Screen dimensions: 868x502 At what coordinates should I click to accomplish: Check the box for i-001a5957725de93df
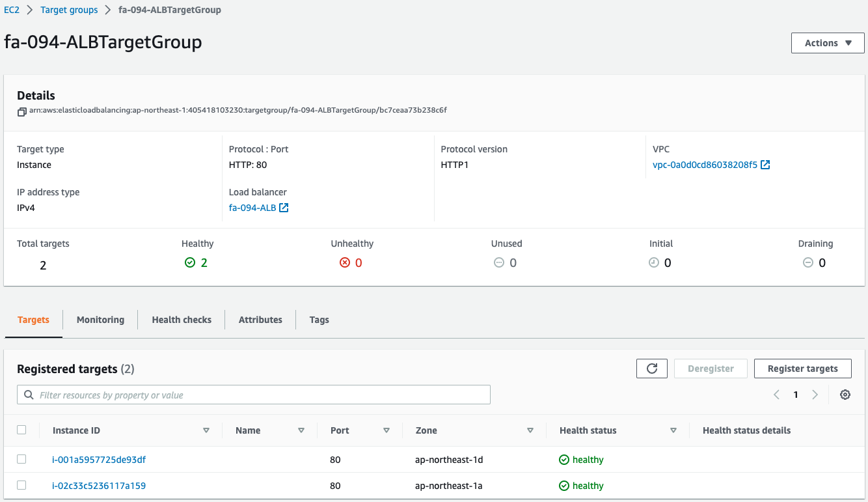(21, 459)
